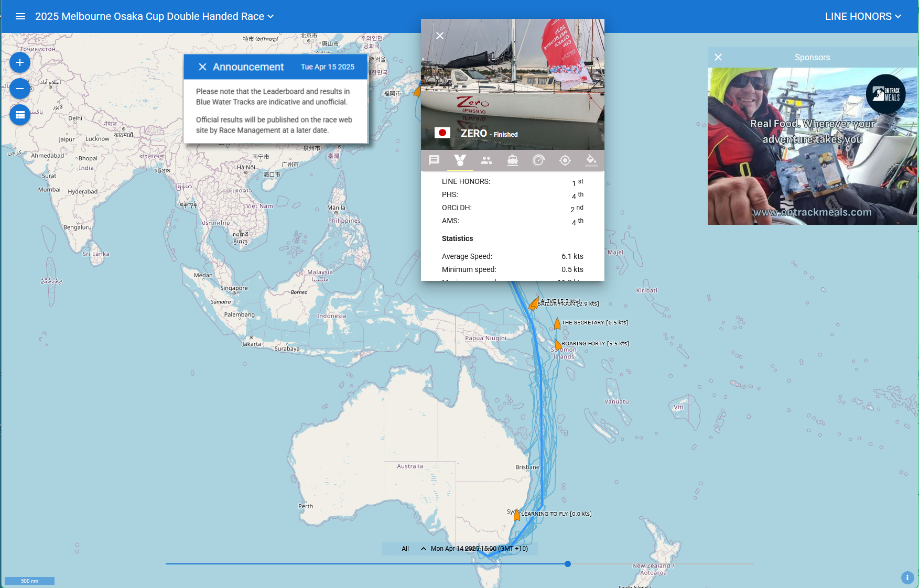
Task: Open the crew members tab icon
Action: pyautogui.click(x=486, y=160)
